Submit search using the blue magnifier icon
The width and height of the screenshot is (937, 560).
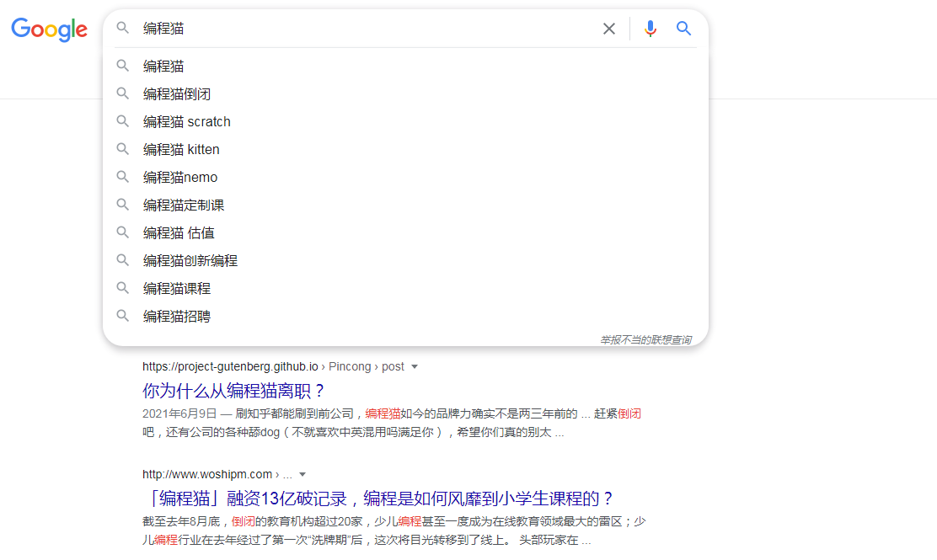pos(683,28)
